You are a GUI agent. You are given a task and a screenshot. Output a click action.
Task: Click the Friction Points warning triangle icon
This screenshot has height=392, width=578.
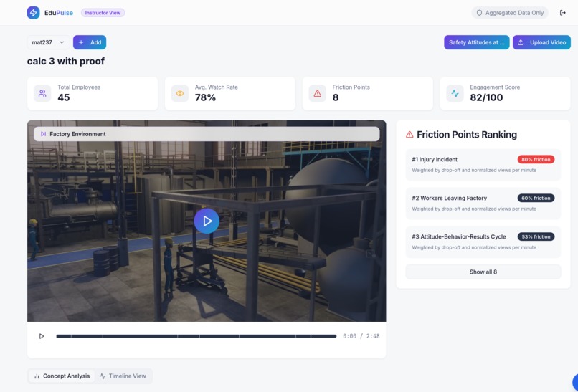[318, 94]
